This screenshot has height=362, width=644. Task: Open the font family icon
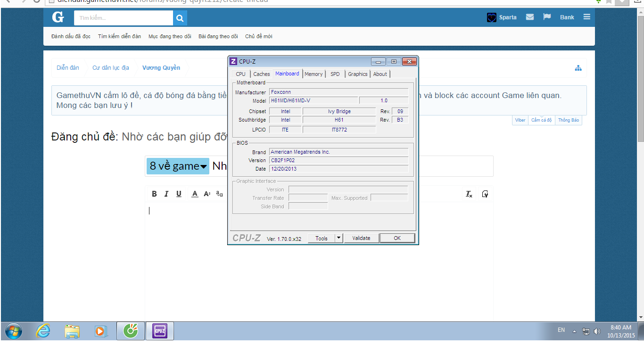coord(219,193)
